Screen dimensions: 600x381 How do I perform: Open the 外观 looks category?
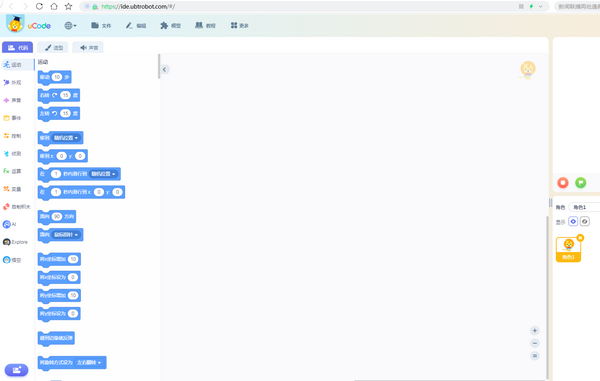click(x=12, y=83)
